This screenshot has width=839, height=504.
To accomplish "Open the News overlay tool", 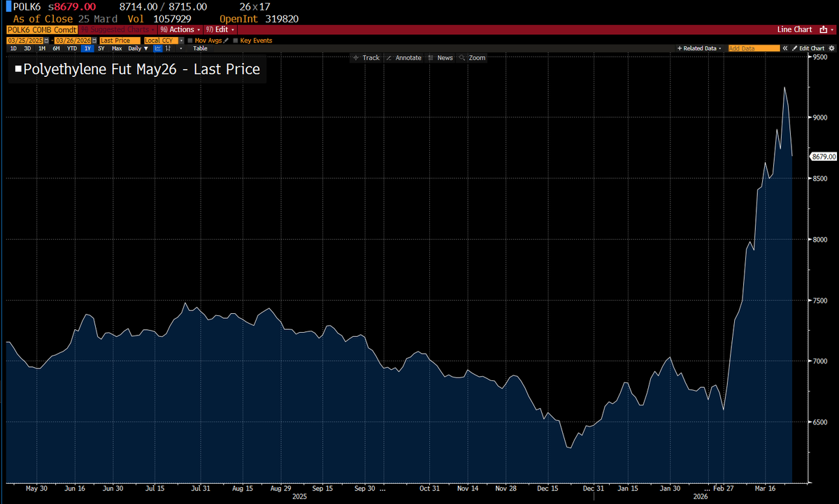I will pos(440,57).
